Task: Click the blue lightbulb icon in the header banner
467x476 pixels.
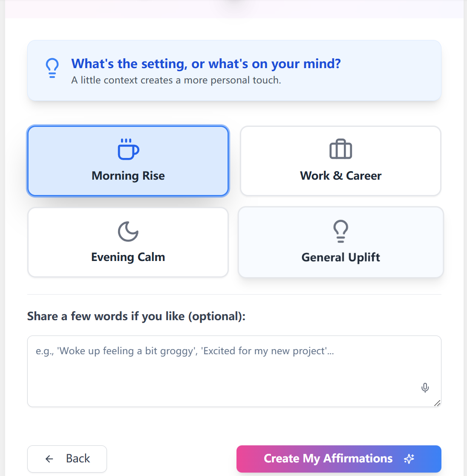Action: (52, 68)
